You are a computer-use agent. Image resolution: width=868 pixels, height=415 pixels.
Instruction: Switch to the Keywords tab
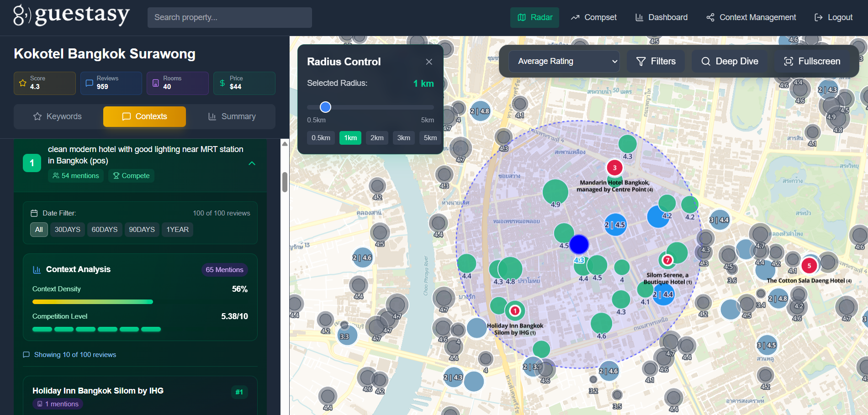58,116
